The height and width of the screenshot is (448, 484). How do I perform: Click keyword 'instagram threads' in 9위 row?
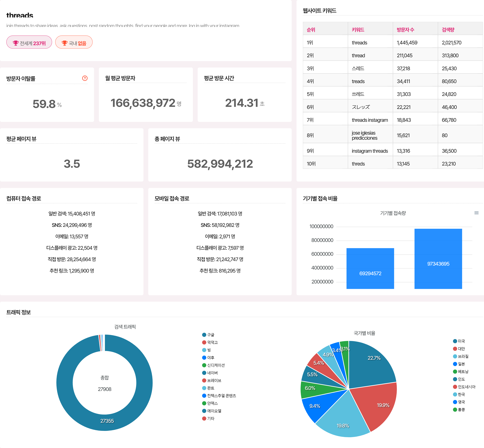click(x=370, y=151)
